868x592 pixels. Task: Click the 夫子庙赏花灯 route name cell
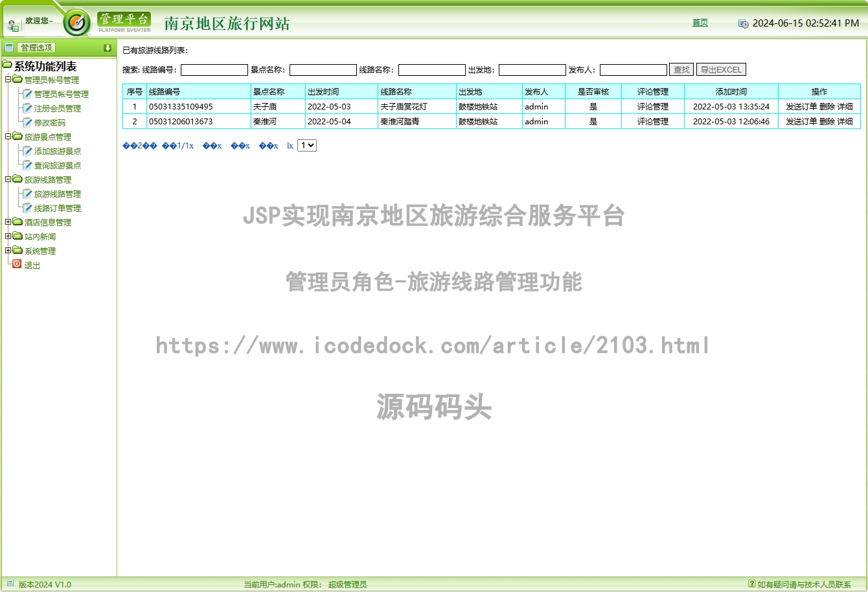(x=417, y=106)
